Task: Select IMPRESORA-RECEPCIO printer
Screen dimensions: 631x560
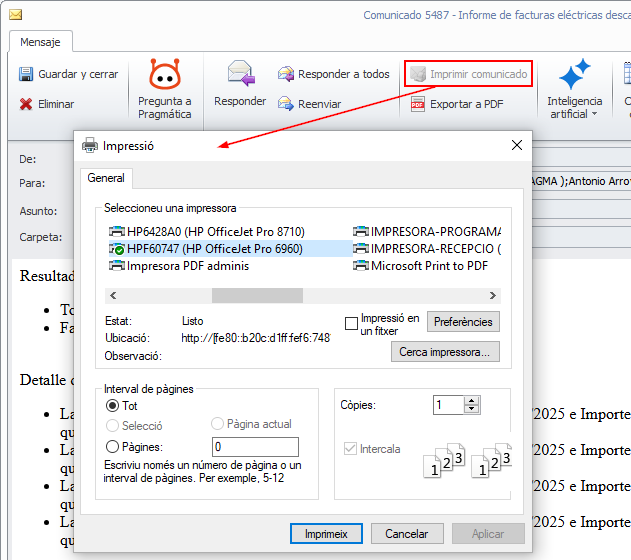Action: (x=427, y=249)
